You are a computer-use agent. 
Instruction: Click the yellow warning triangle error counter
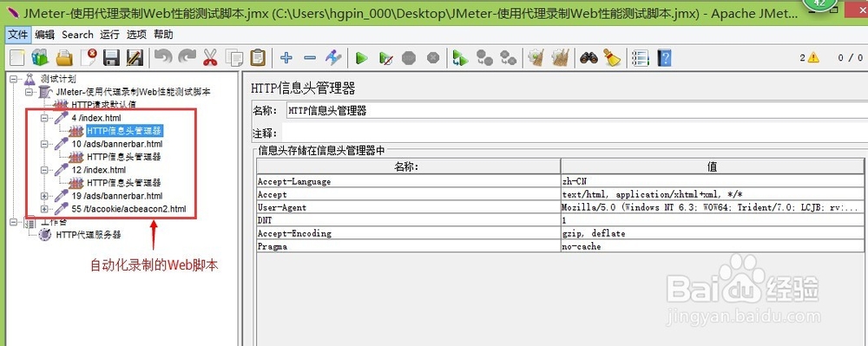(x=813, y=57)
